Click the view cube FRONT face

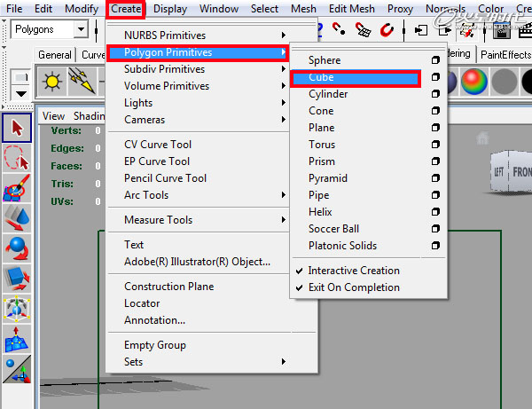(521, 172)
